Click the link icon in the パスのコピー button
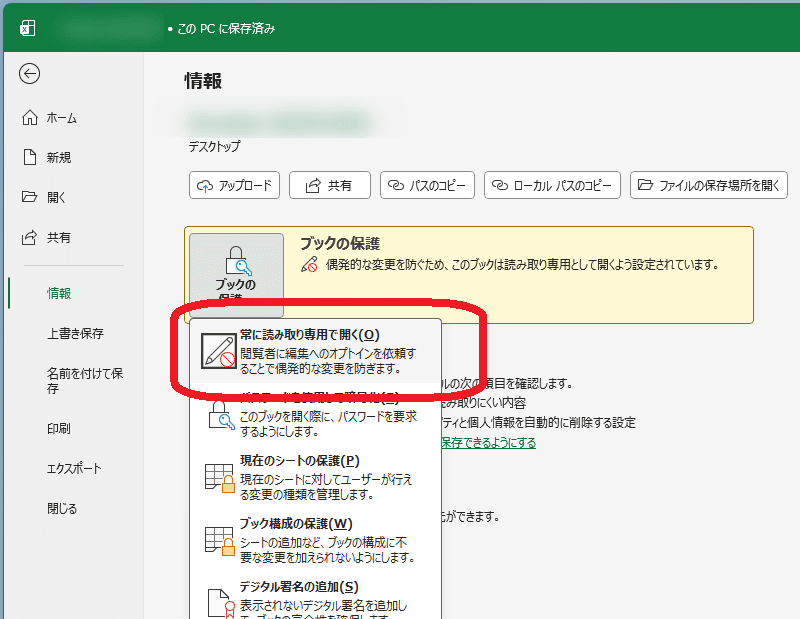 tap(396, 185)
